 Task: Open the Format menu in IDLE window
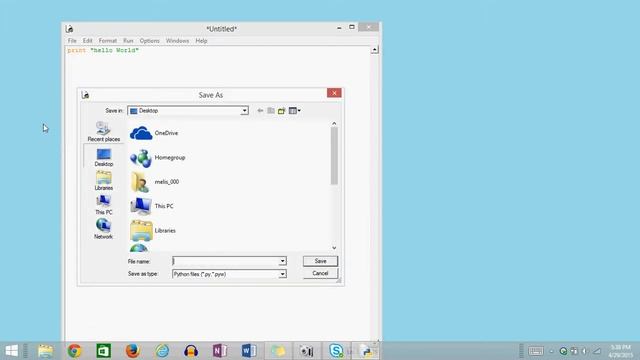108,41
